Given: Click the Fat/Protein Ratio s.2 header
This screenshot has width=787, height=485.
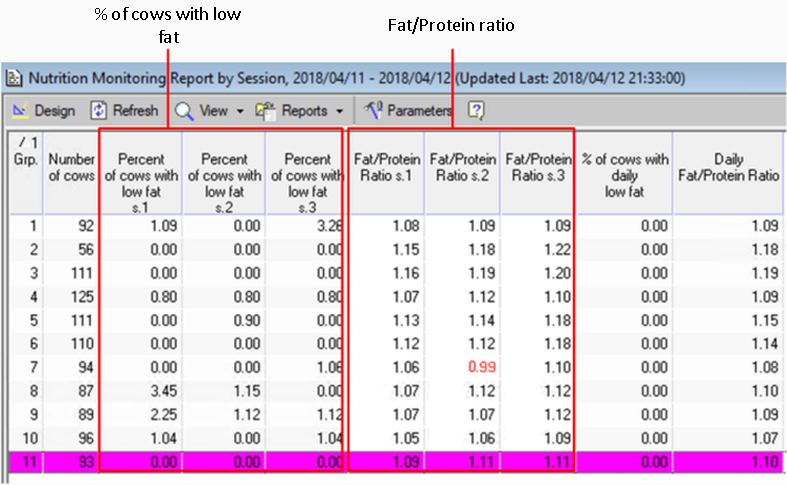Looking at the screenshot, I should pyautogui.click(x=461, y=167).
